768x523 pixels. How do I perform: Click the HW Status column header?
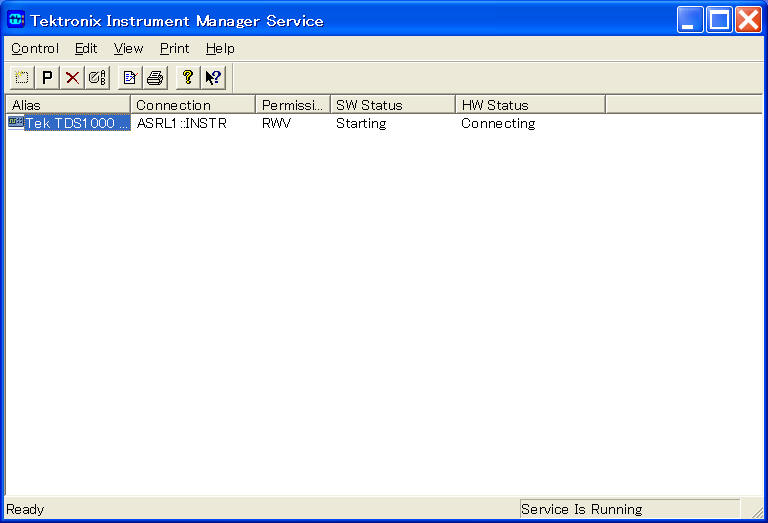click(x=530, y=105)
